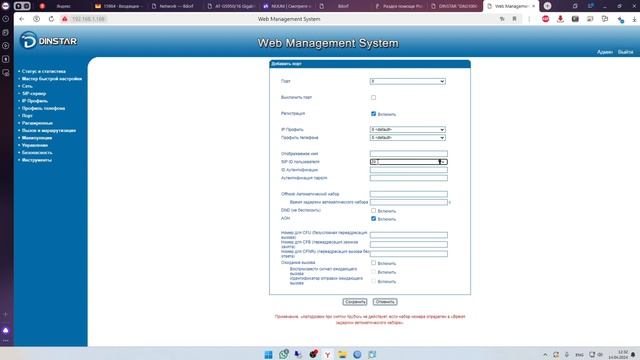Screen dimensions: 640x360
Task: Open the Port number dropdown
Action: [x=408, y=82]
